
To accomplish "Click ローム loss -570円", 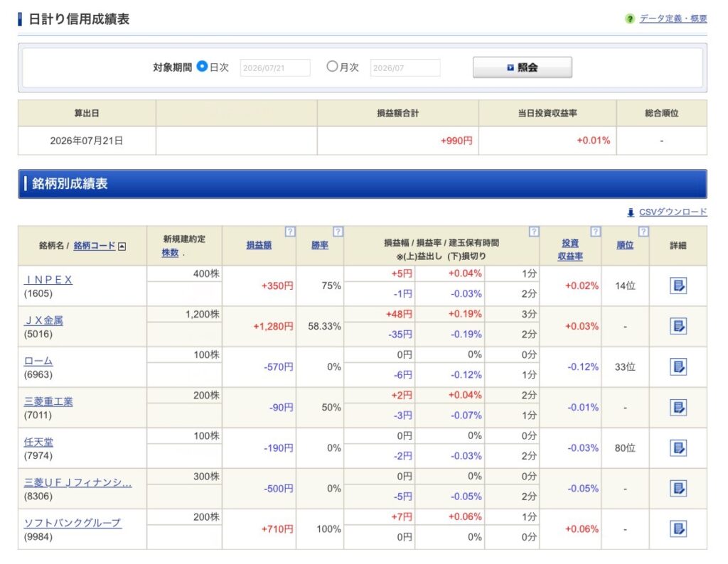I will pos(279,367).
